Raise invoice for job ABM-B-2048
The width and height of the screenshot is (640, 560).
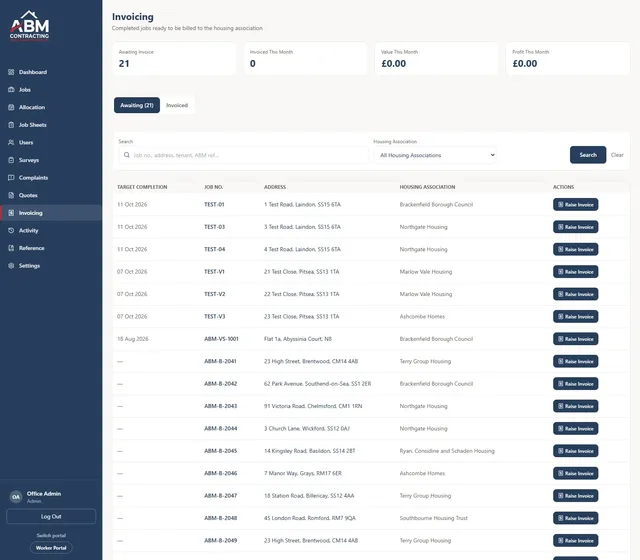(x=576, y=518)
